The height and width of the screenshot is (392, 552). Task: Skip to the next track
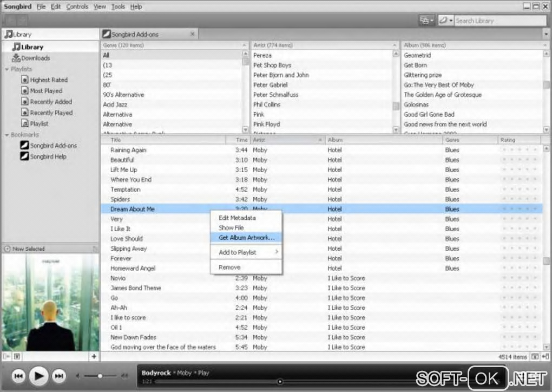[x=59, y=376]
